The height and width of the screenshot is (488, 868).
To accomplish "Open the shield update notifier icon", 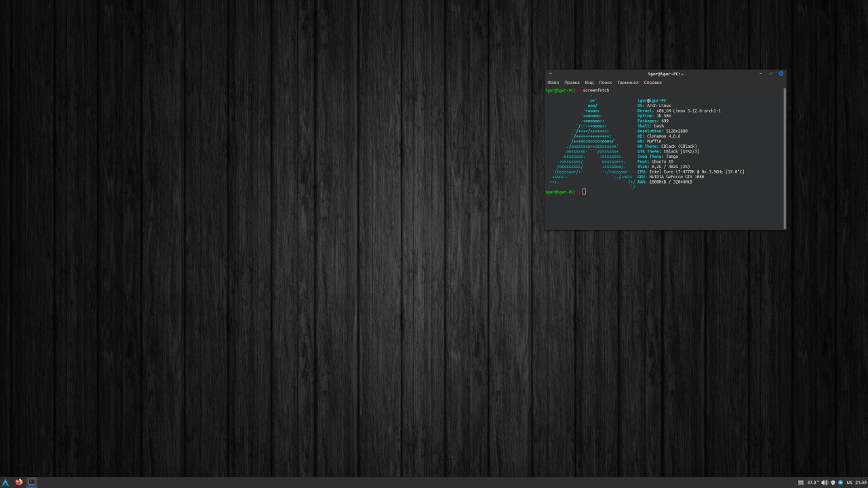I will [x=833, y=483].
